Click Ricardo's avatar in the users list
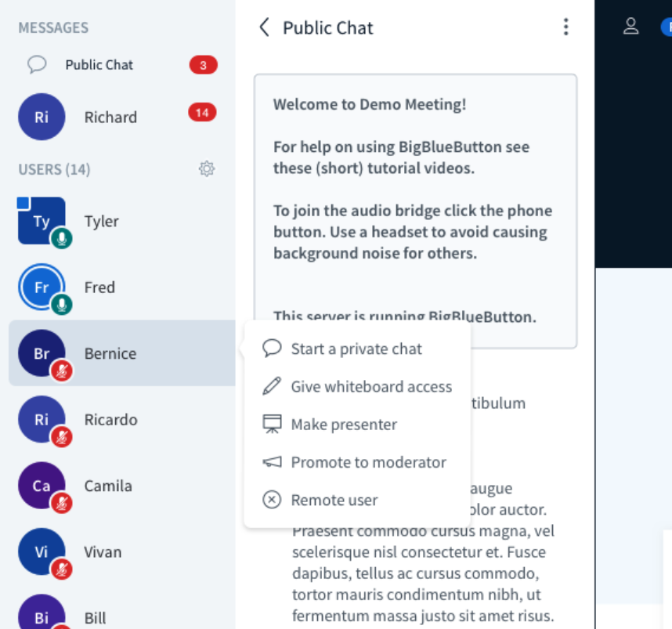This screenshot has height=629, width=672. coord(42,419)
